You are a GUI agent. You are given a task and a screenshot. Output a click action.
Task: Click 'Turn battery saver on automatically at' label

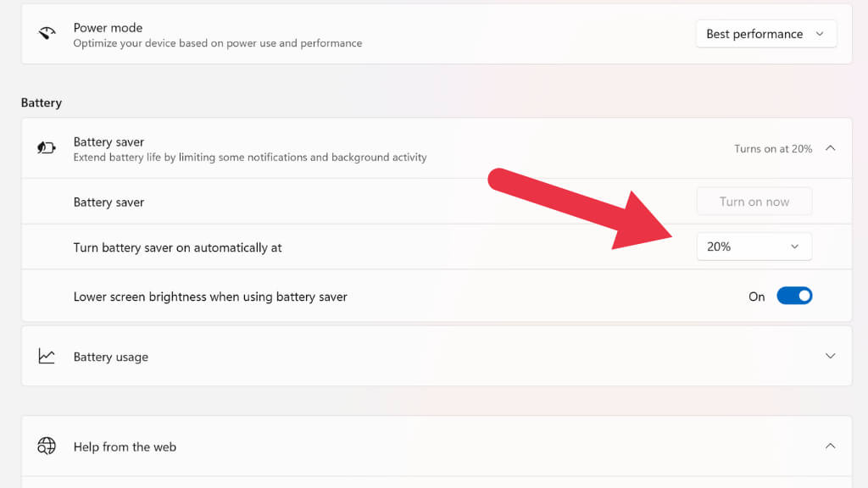tap(178, 248)
